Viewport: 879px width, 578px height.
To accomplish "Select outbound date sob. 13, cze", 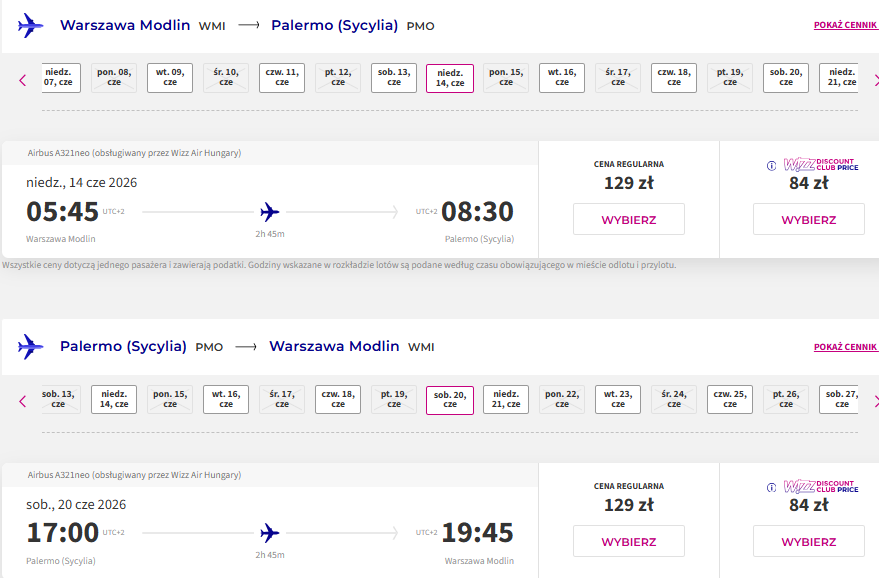I will tap(394, 77).
